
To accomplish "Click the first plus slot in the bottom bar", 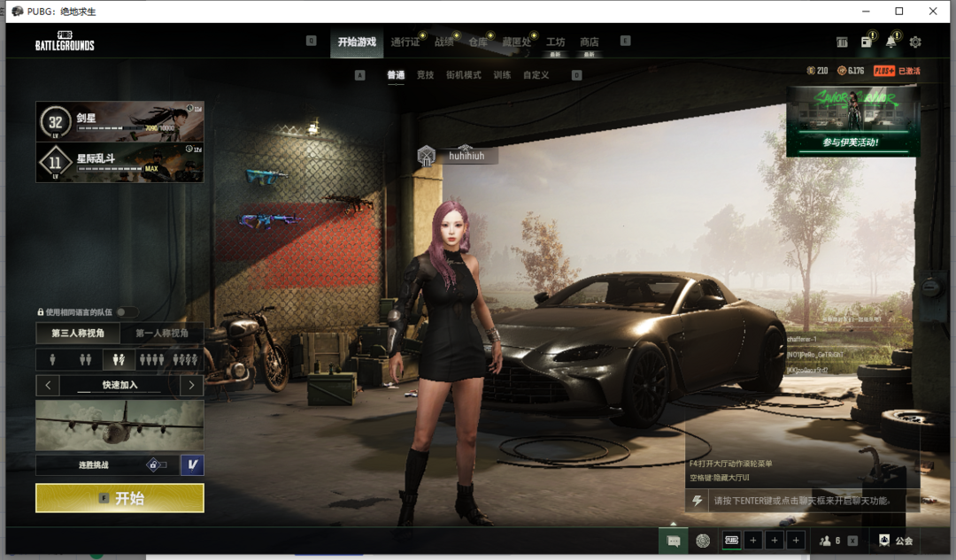I will tap(753, 541).
